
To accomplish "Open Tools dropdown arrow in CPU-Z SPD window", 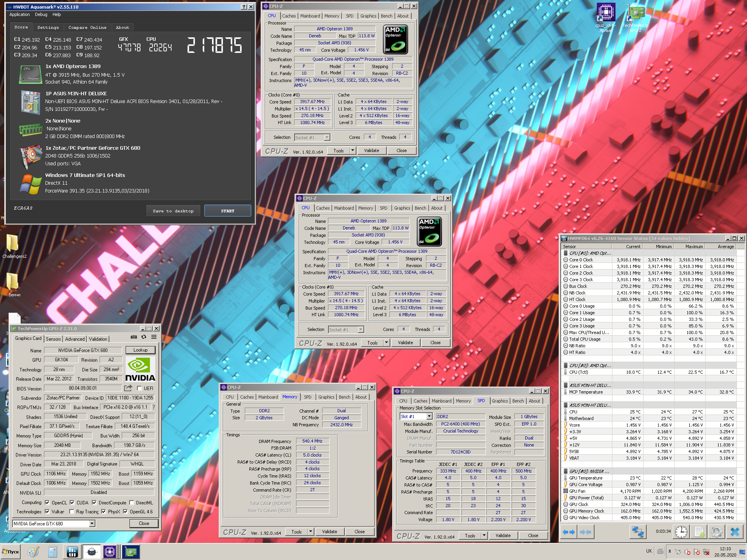I will pyautogui.click(x=484, y=535).
